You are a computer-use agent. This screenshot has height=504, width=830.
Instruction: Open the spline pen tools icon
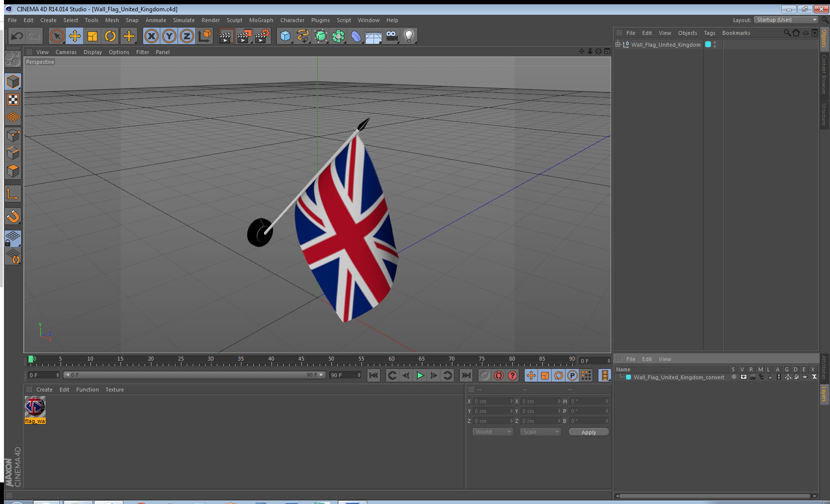click(x=303, y=36)
